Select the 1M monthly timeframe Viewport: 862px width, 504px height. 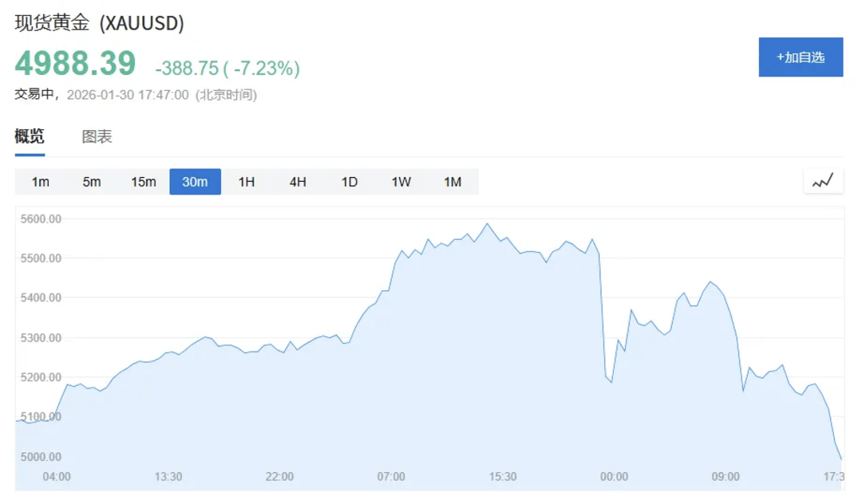coord(452,182)
